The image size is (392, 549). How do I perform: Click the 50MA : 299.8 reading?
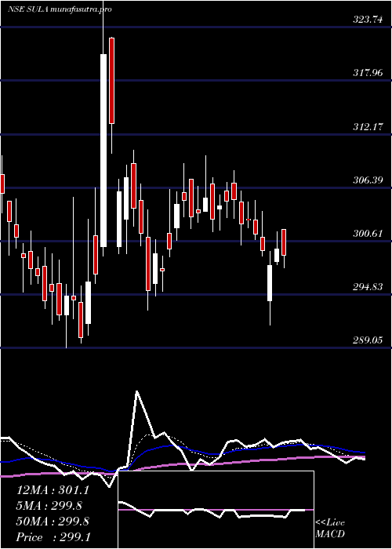[x=53, y=522]
